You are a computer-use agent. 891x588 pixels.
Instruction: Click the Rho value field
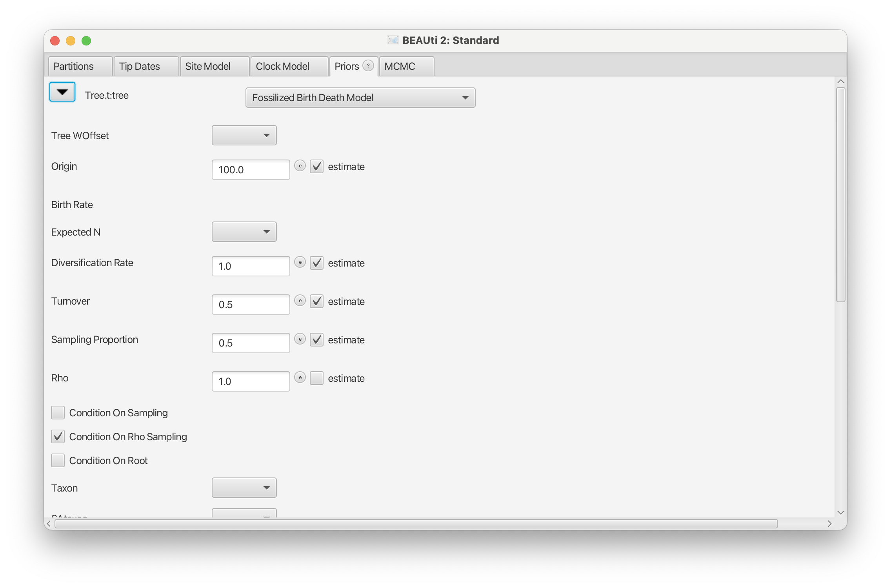click(251, 381)
